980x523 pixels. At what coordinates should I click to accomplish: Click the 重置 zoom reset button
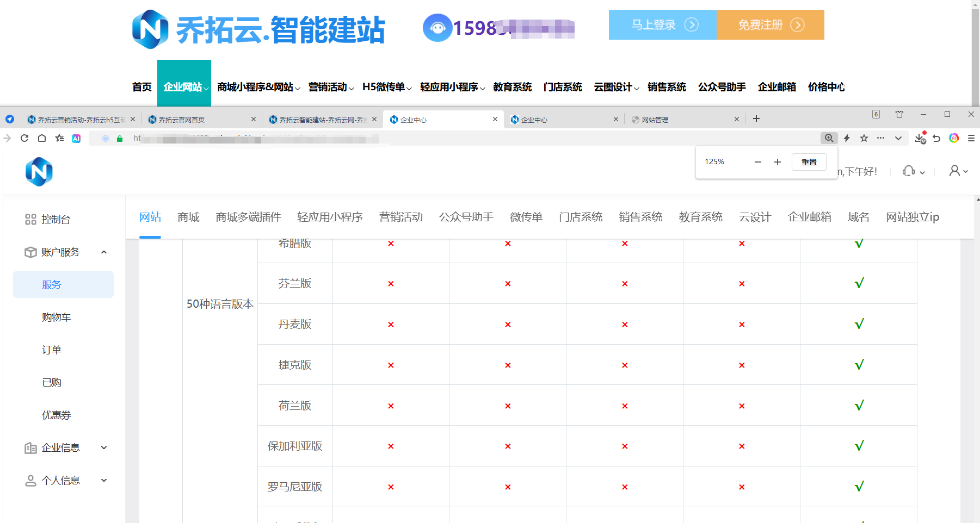coord(809,162)
